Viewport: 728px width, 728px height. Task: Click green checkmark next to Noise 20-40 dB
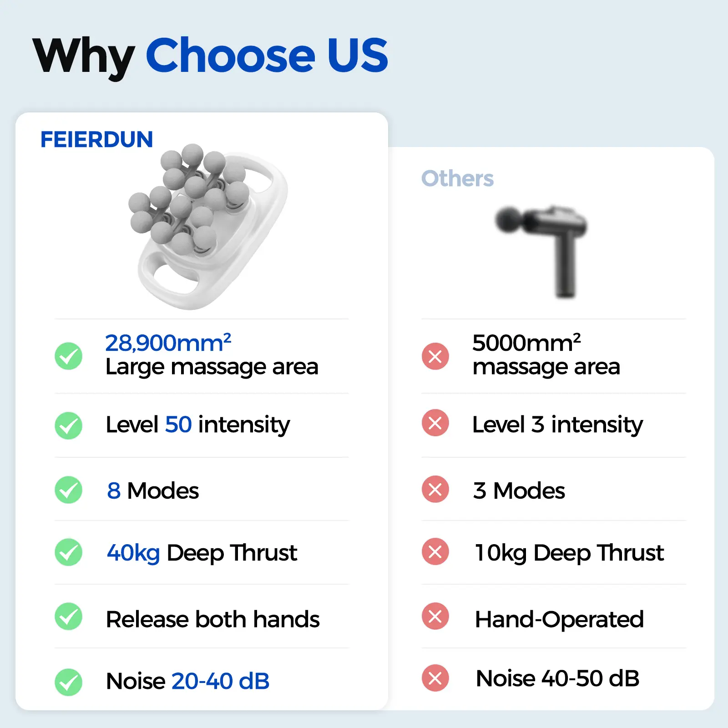[68, 682]
